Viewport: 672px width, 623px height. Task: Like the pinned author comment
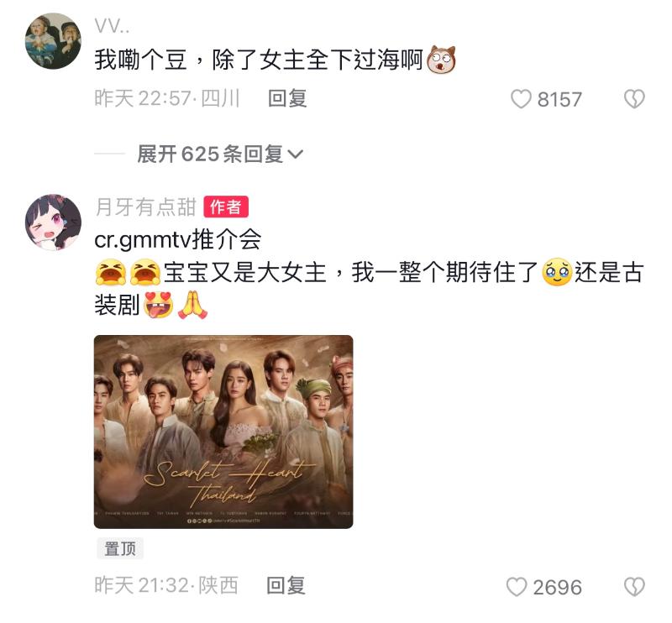(517, 587)
